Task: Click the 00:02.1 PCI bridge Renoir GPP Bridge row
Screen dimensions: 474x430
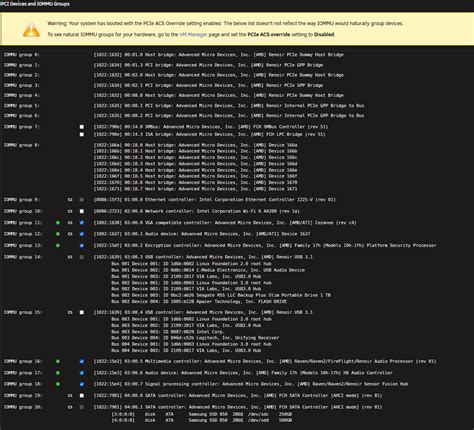Action: (208, 85)
